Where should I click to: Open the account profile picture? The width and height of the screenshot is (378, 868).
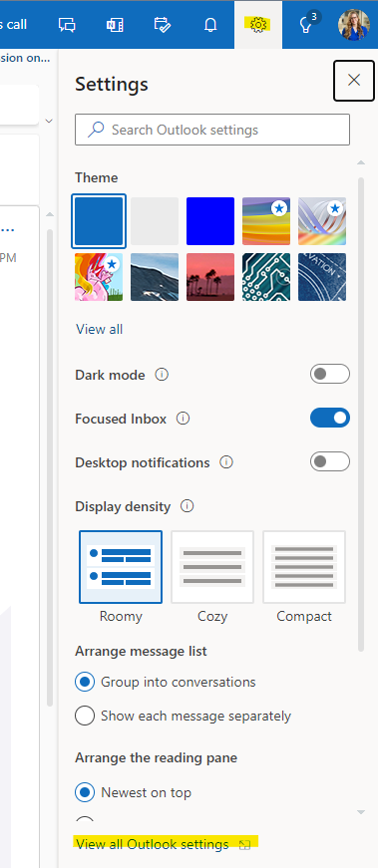click(x=354, y=25)
